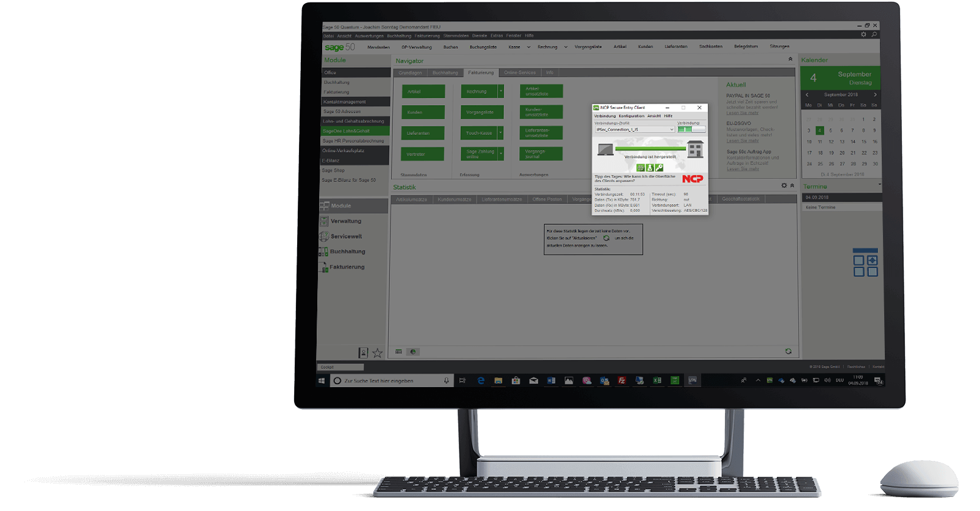Open Servicewelt section in sidebar
The width and height of the screenshot is (980, 511).
[346, 236]
